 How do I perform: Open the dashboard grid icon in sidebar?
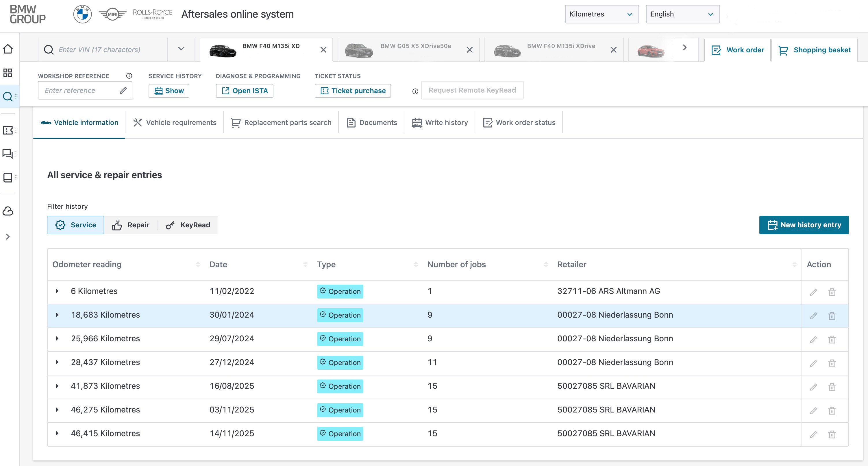(8, 73)
